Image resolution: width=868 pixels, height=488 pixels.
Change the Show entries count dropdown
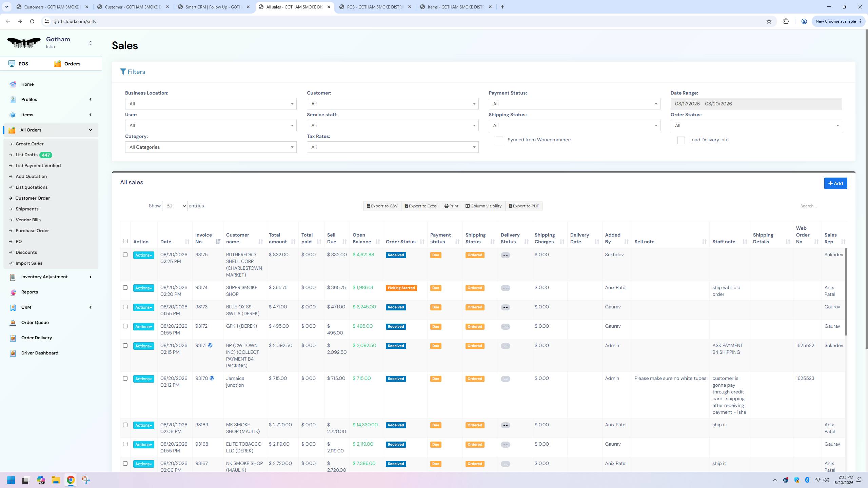[x=175, y=206]
